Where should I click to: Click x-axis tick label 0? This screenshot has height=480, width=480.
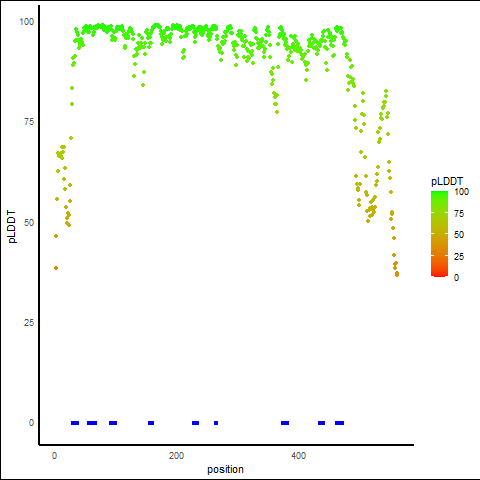(x=54, y=456)
